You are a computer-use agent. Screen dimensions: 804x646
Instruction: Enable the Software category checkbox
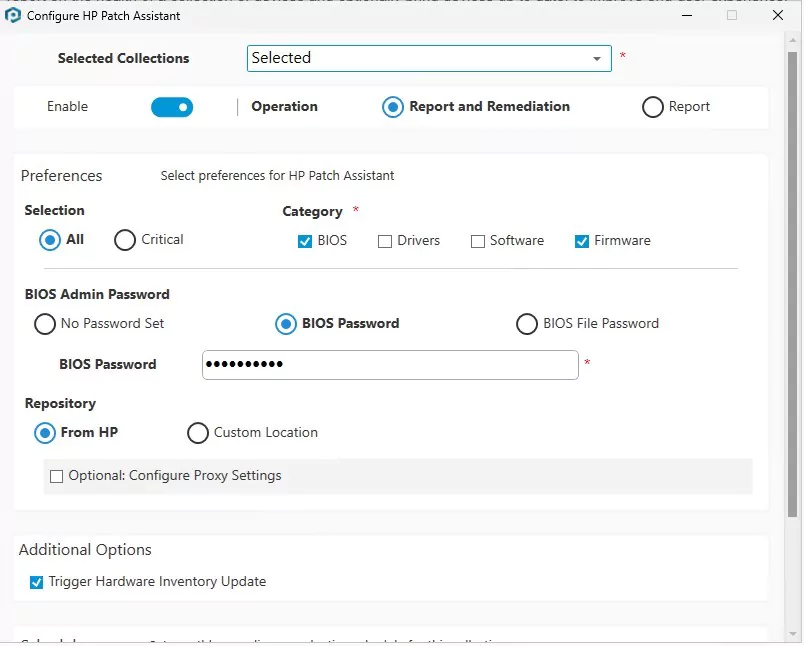[x=478, y=241]
